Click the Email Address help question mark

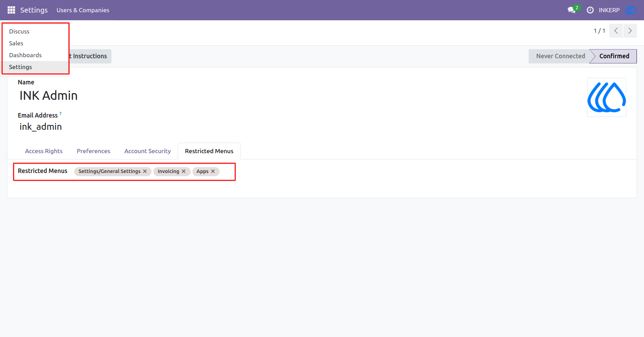coord(60,114)
